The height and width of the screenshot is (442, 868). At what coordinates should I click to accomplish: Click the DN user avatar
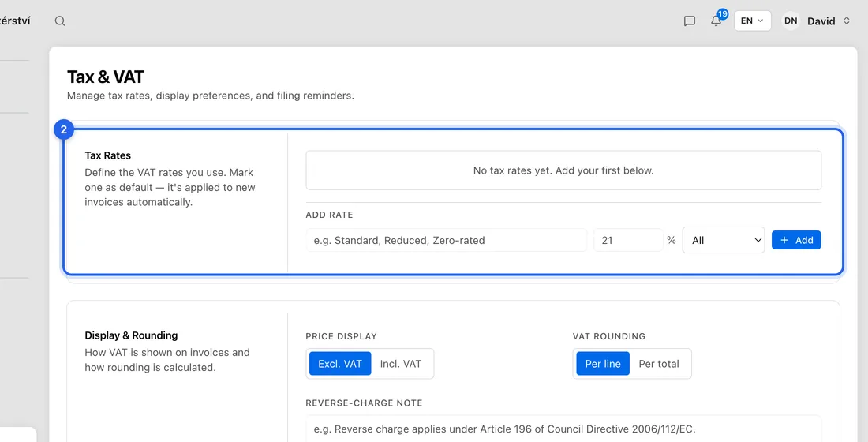pos(791,21)
